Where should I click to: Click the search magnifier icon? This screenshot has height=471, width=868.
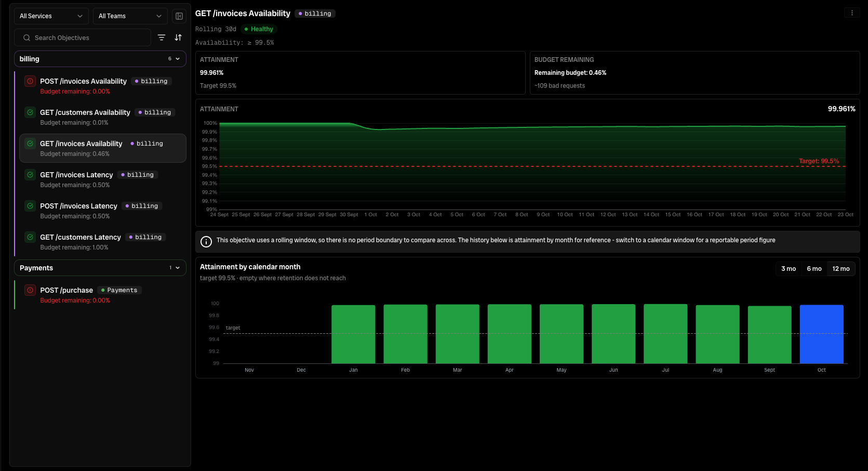pos(27,38)
